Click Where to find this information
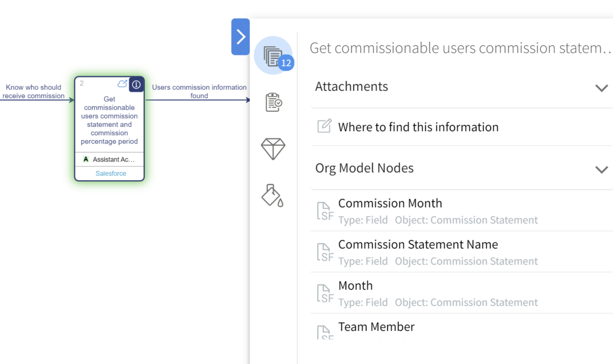This screenshot has height=364, width=613. pos(418,127)
